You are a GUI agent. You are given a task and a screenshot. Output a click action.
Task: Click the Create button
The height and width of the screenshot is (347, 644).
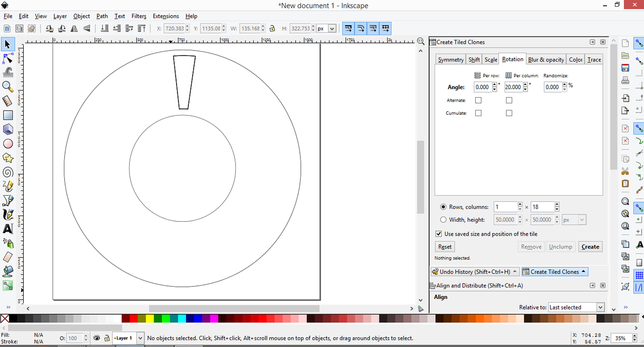click(x=591, y=247)
